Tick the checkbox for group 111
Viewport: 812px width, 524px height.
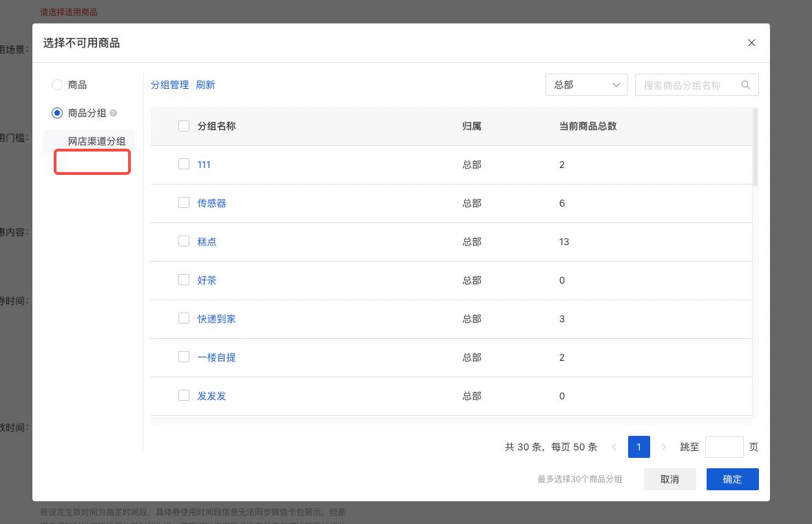coord(184,165)
